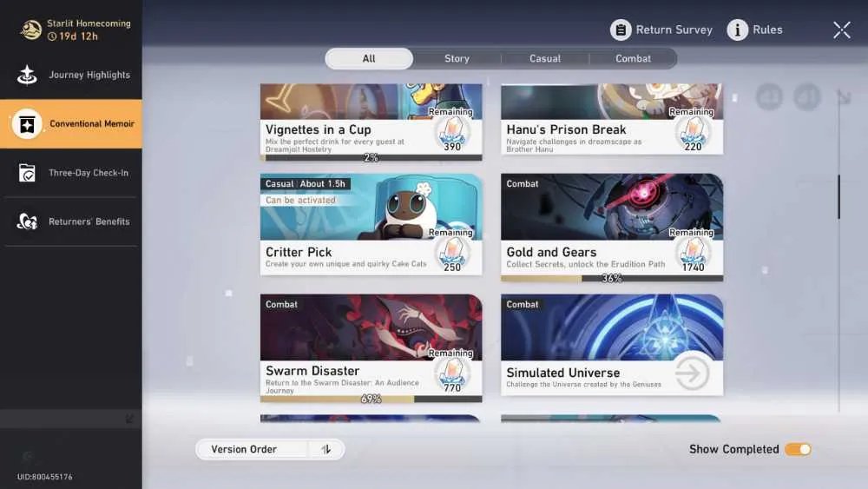Switch to the Story tab
Image resolution: width=868 pixels, height=489 pixels.
point(457,59)
